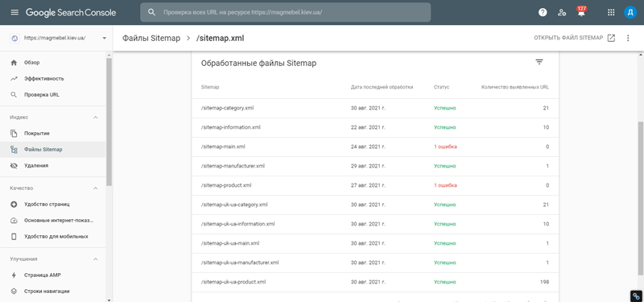
Task: Open the Help question mark icon
Action: (543, 12)
